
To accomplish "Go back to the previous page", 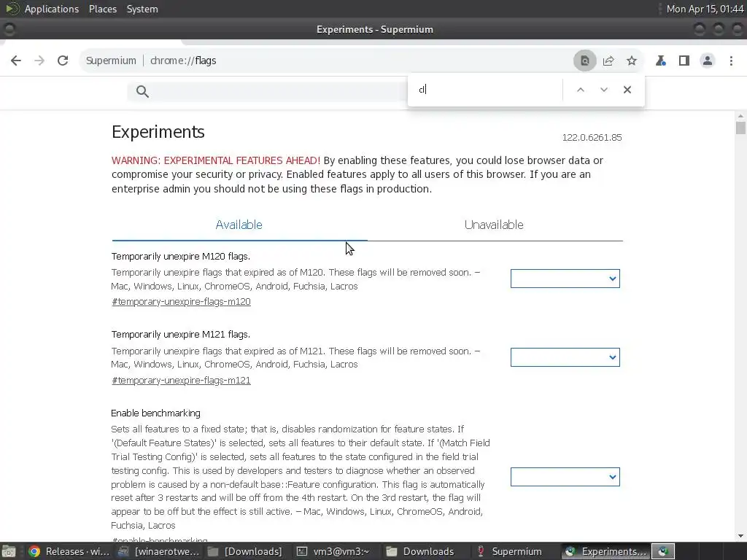I will (16, 61).
